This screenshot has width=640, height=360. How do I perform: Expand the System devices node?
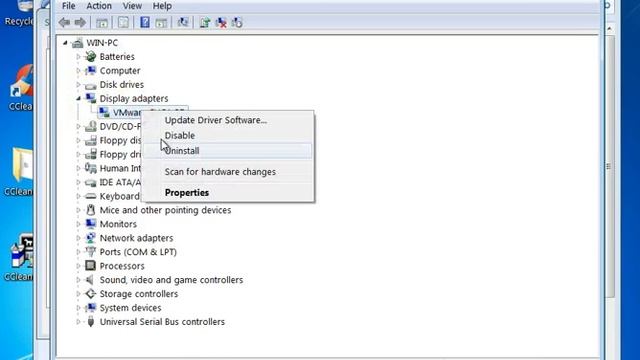pyautogui.click(x=78, y=308)
